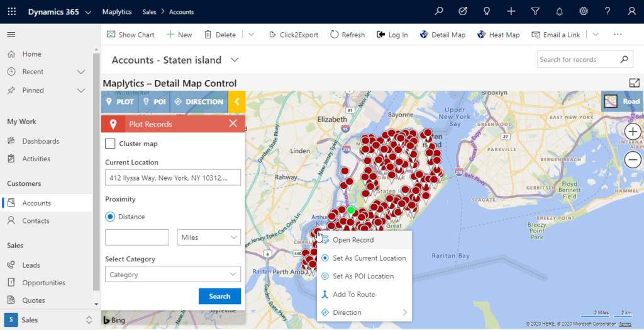Open Heat Map from command bar
This screenshot has height=330, width=644.
point(499,35)
